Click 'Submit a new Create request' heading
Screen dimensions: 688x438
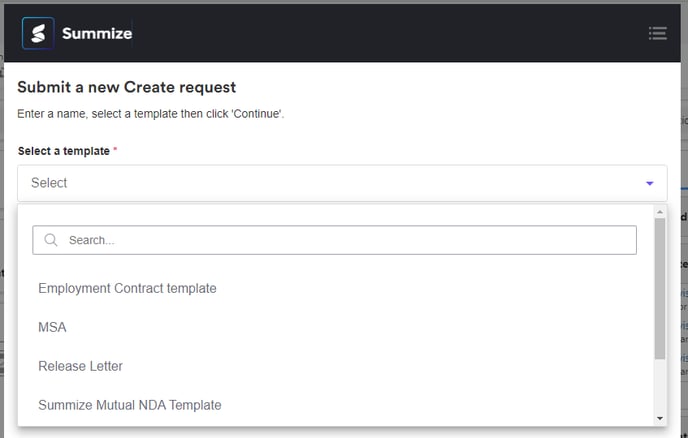(x=126, y=88)
